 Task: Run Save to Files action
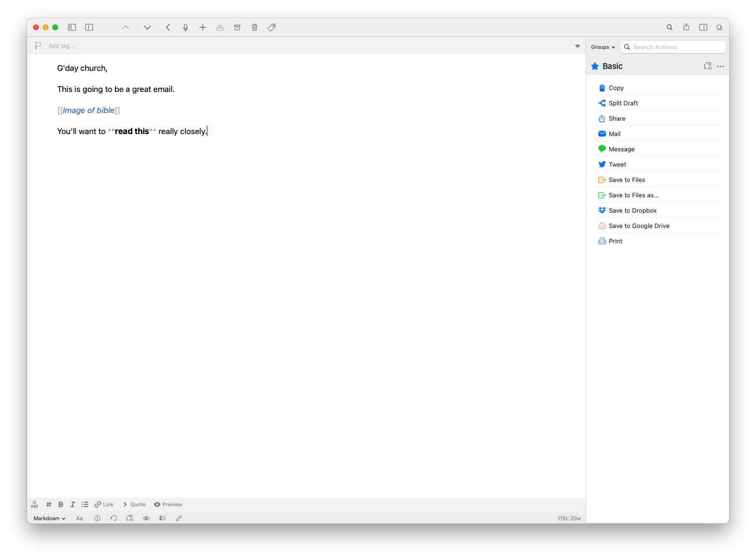point(658,180)
